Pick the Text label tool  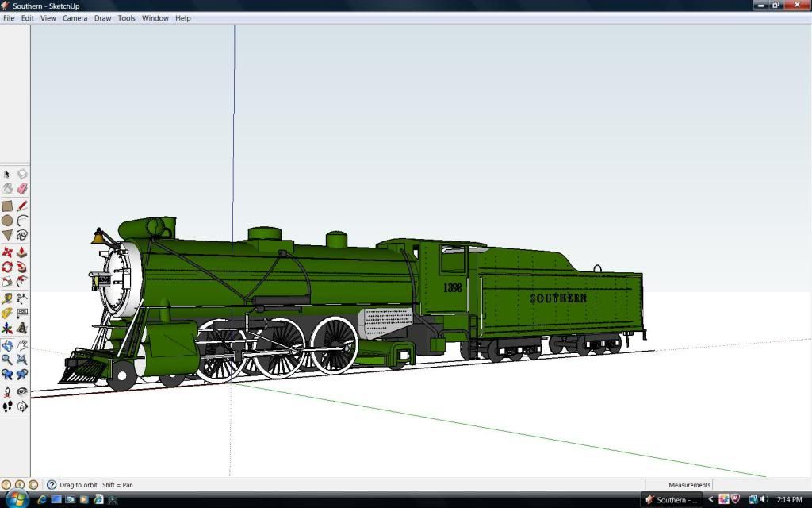point(21,313)
